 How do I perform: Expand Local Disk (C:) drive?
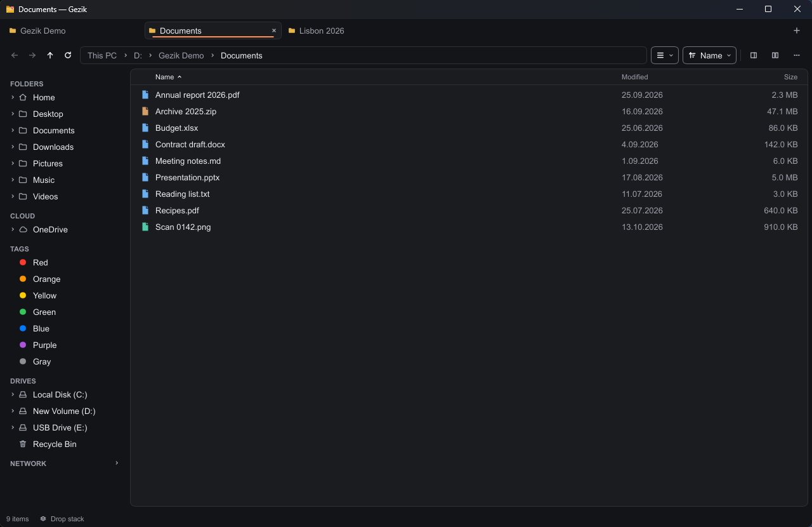click(13, 394)
